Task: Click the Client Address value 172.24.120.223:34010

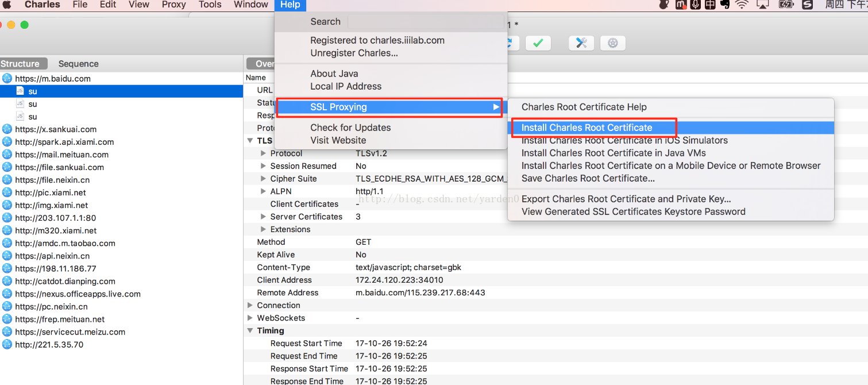Action: (x=399, y=280)
